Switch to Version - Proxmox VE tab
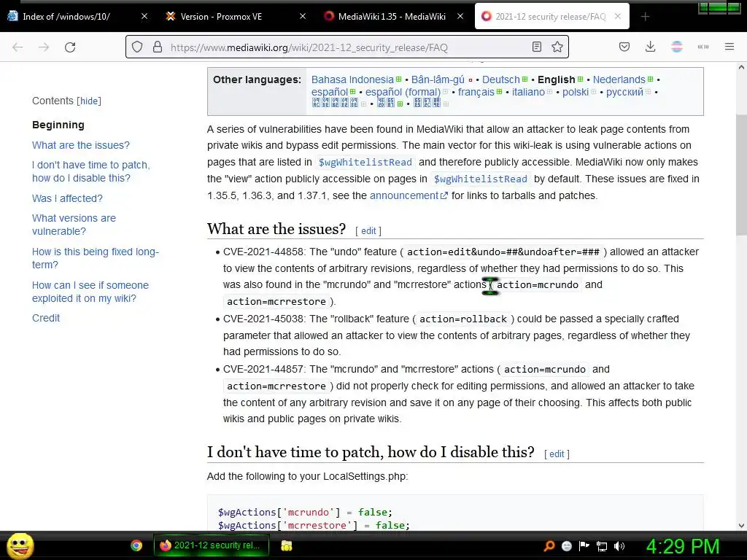 [221, 16]
